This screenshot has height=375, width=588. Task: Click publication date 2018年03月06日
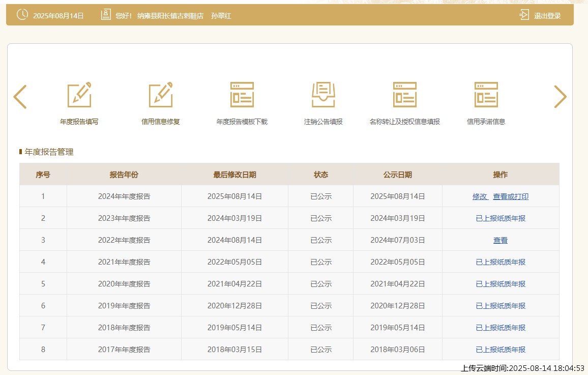pos(397,350)
